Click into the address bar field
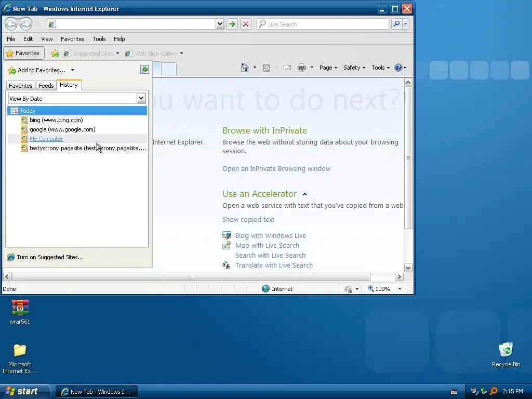Screen dimensions: 532x399 pos(131,24)
